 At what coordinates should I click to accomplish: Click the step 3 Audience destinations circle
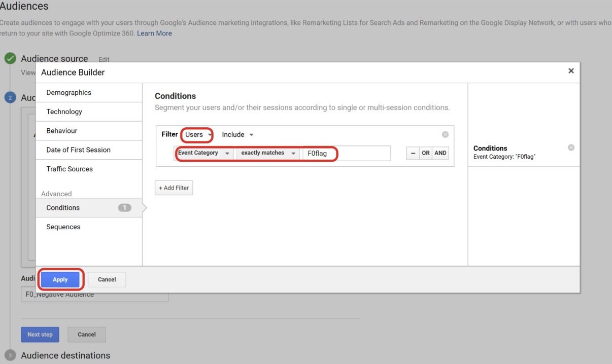[x=10, y=355]
